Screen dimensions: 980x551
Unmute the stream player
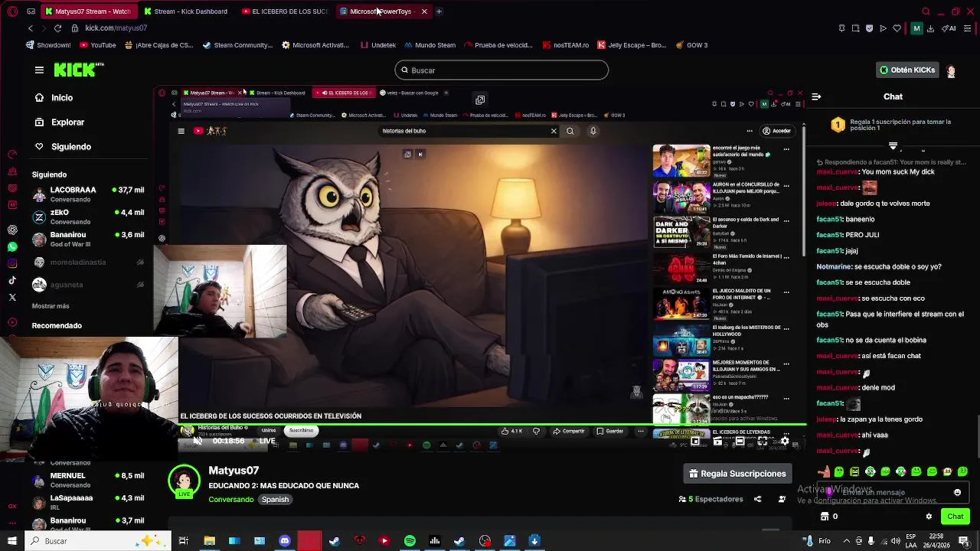(x=198, y=441)
